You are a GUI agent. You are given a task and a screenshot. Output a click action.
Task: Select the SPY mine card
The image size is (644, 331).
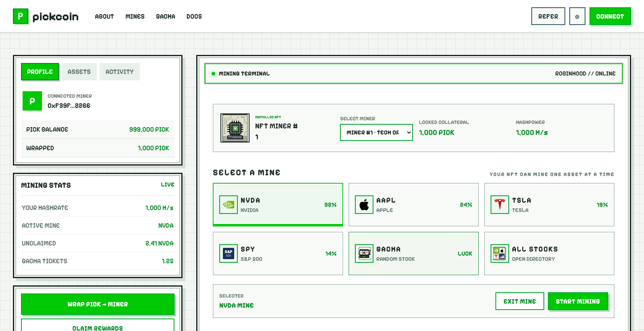coord(278,253)
